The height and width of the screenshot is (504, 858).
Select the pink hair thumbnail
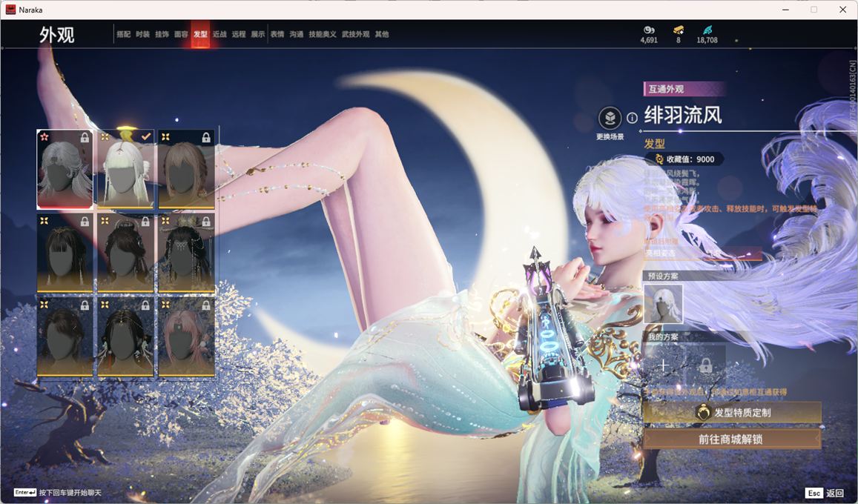[x=186, y=336]
